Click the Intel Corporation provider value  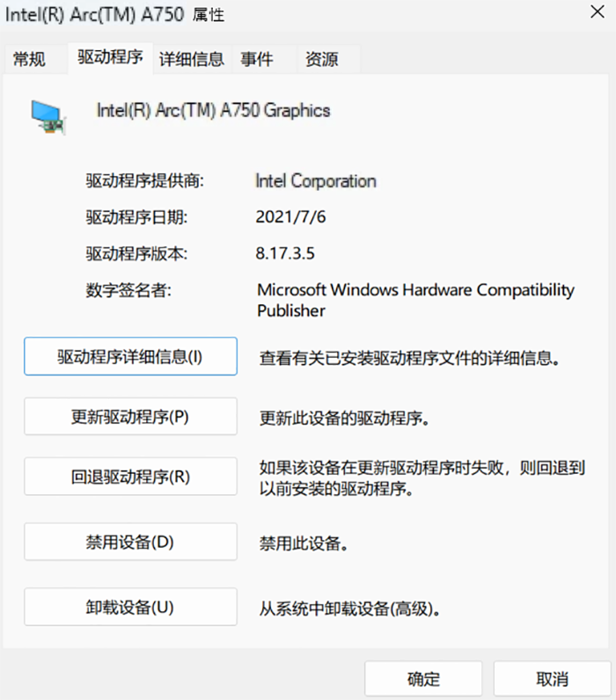coord(315,181)
